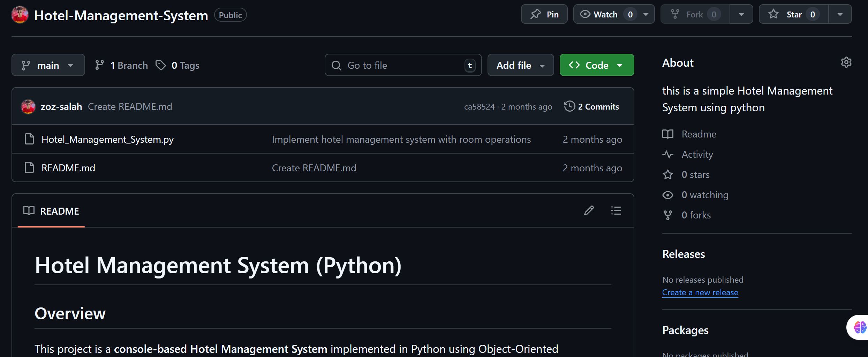Open the Add file dropdown
The image size is (868, 357).
point(520,65)
